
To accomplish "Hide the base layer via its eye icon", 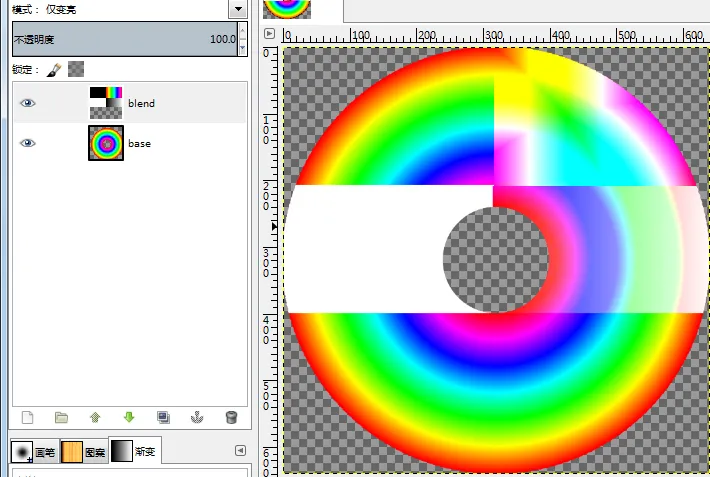I will click(27, 143).
